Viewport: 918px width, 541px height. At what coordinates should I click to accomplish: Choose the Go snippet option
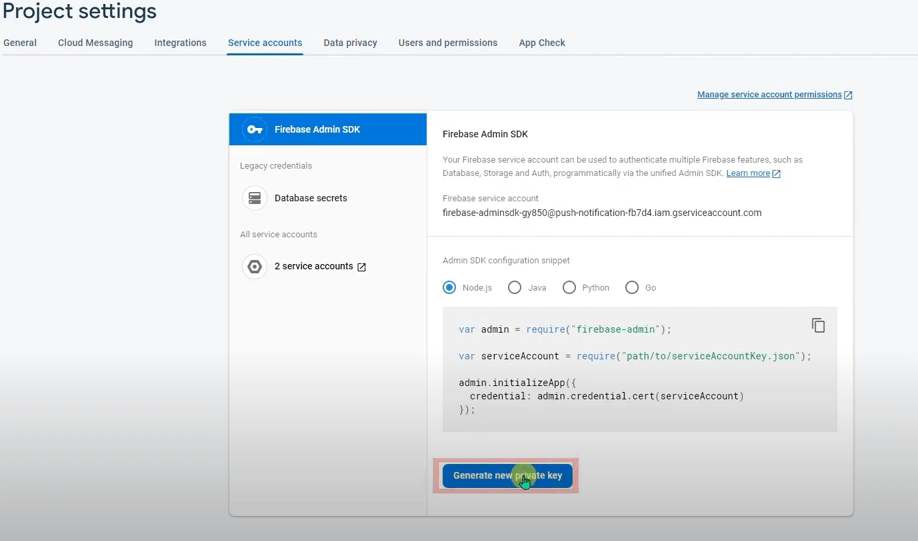click(632, 287)
